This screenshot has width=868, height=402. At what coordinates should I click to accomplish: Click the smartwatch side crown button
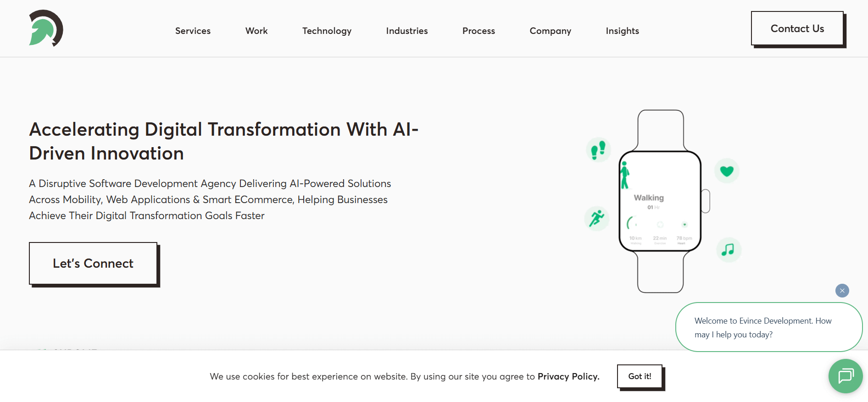point(706,201)
